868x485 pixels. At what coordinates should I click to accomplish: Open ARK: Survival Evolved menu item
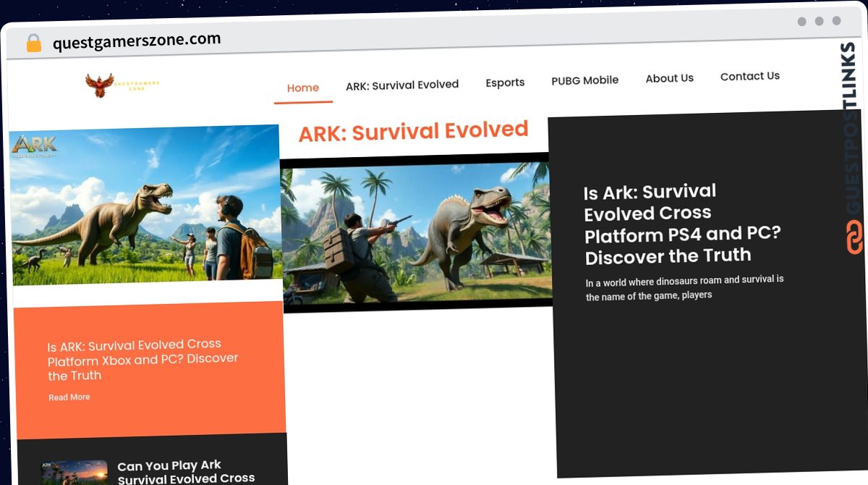click(x=402, y=85)
